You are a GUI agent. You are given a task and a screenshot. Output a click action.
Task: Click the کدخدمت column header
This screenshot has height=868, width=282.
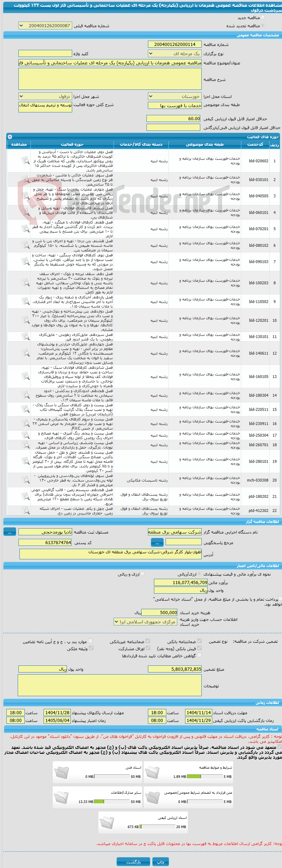coord(255,144)
